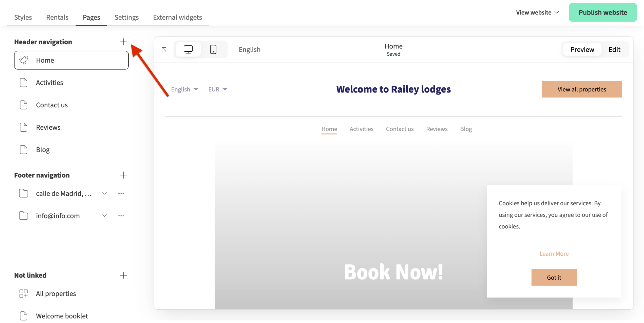Add a new header navigation page

tap(124, 42)
